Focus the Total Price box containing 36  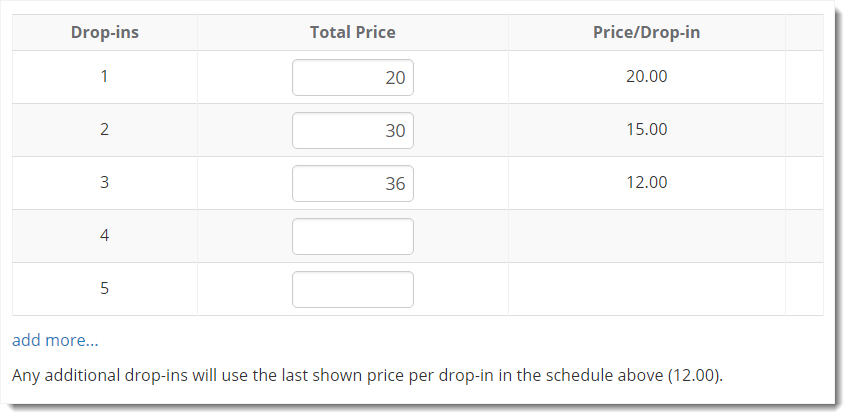tap(353, 184)
